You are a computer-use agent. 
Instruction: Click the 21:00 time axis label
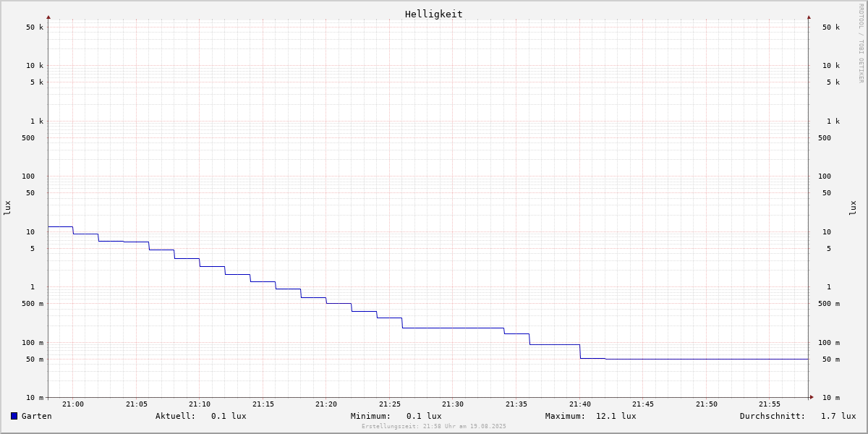73,404
